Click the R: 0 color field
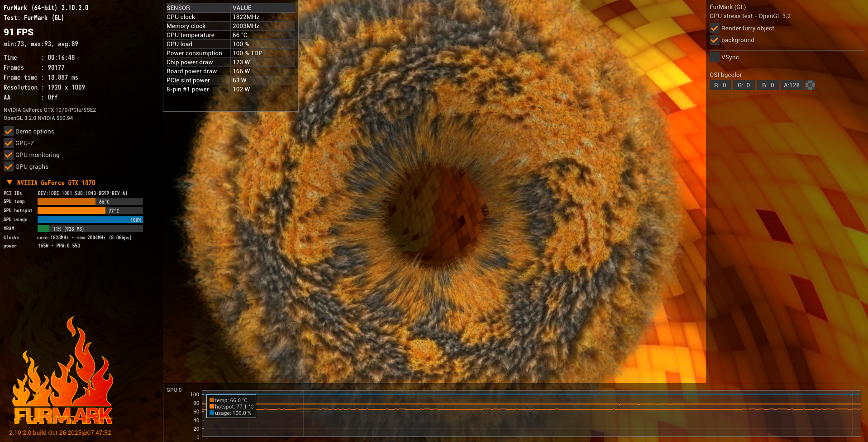 coord(720,85)
